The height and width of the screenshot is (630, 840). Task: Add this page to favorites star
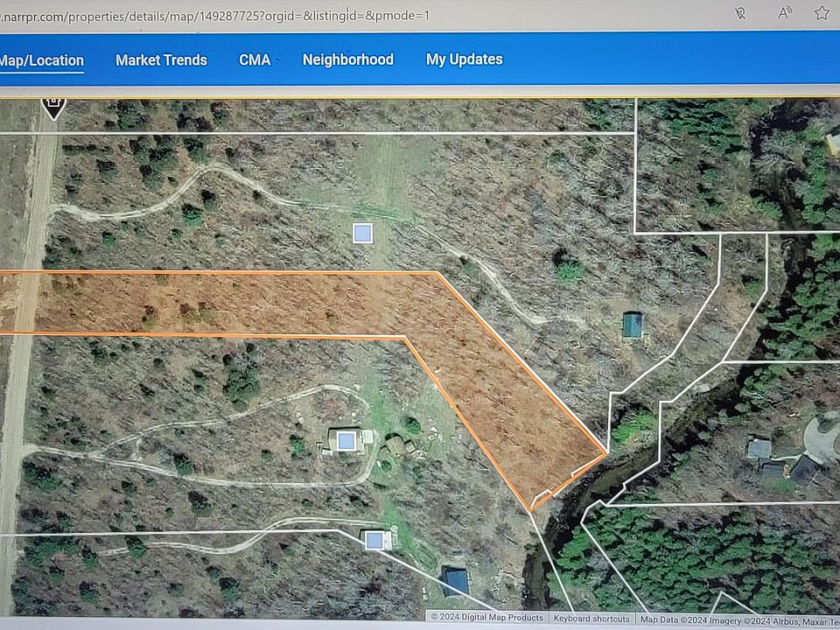[x=822, y=13]
